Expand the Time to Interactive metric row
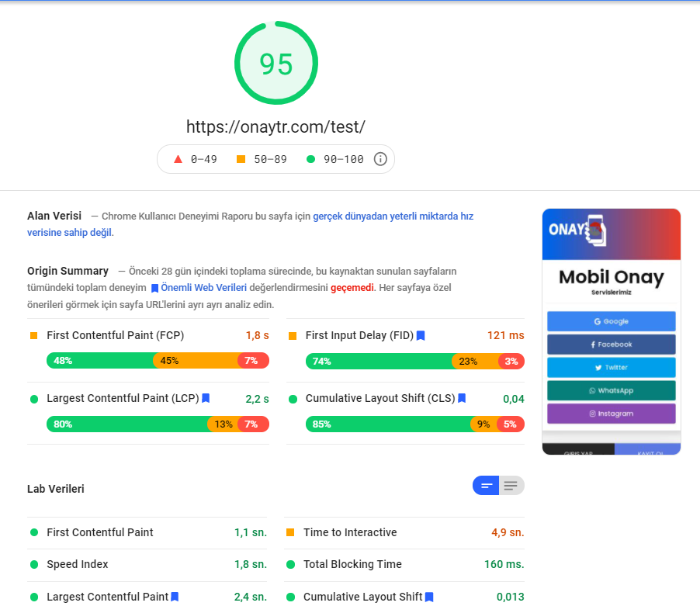The height and width of the screenshot is (613, 700). tap(404, 533)
